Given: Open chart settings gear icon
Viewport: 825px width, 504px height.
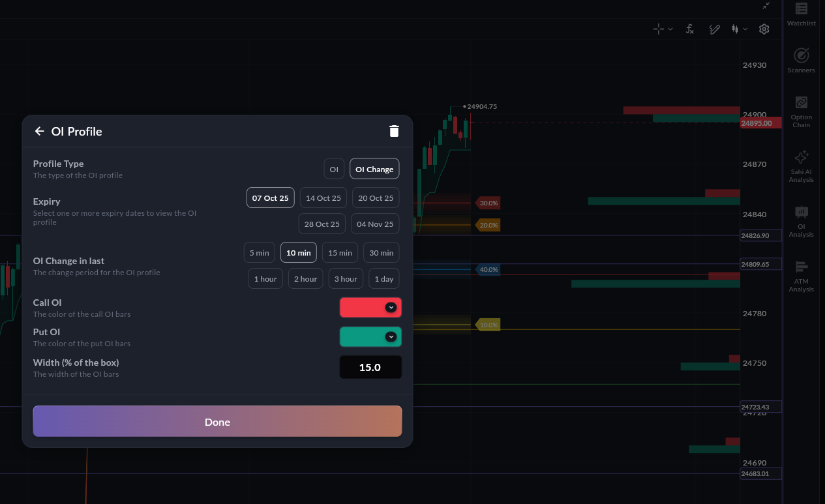Looking at the screenshot, I should point(764,29).
